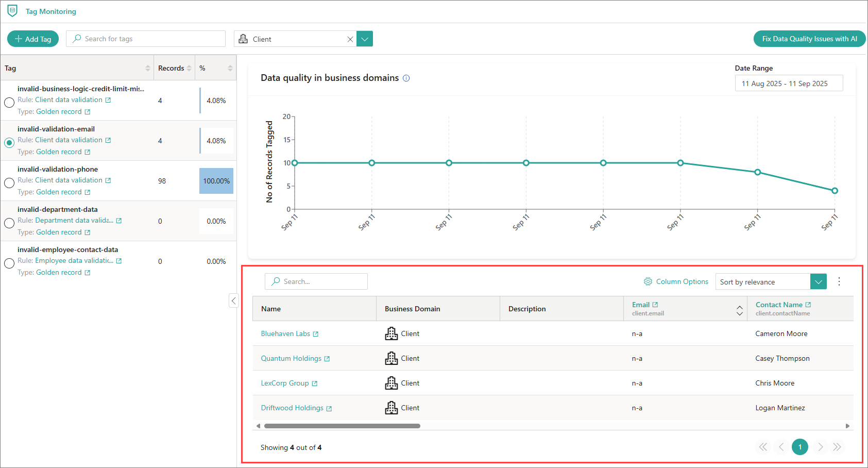This screenshot has height=468, width=868.
Task: Click the Add Tag button
Action: pyautogui.click(x=33, y=39)
